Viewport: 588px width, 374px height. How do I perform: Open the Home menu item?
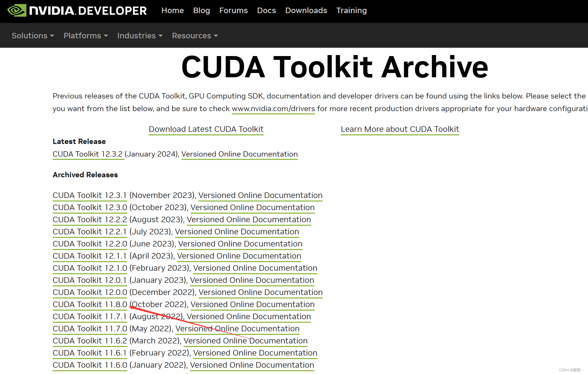[172, 11]
